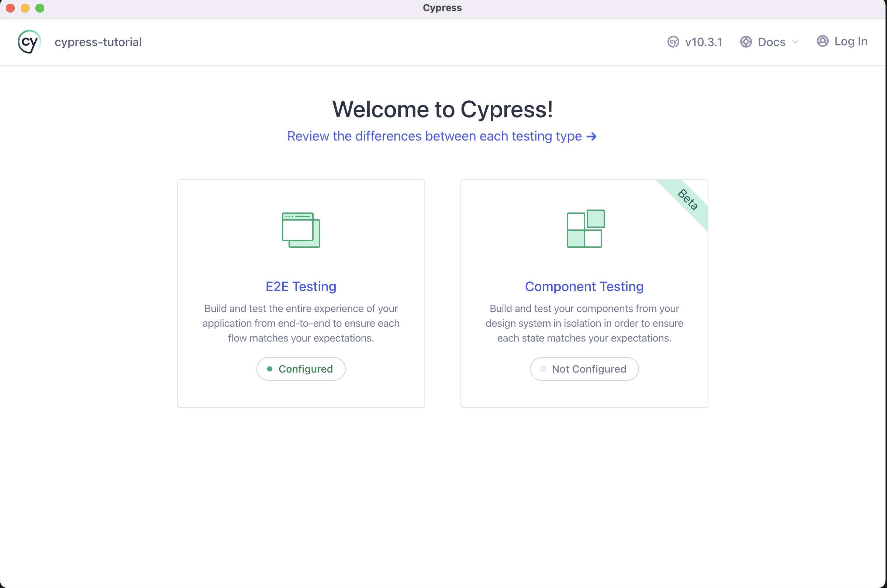Open Review the differences between testing types link
The height and width of the screenshot is (588, 887).
tap(442, 136)
